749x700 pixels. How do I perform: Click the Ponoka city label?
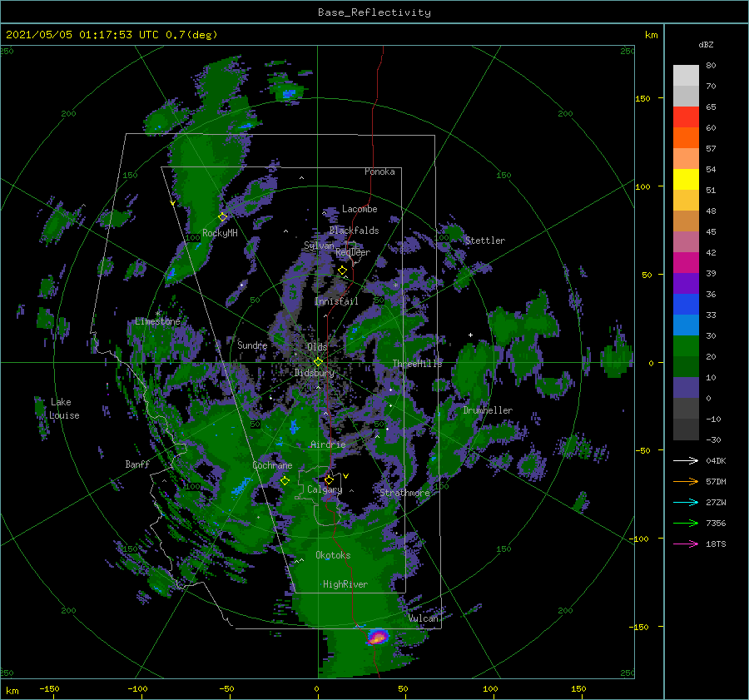[x=379, y=171]
